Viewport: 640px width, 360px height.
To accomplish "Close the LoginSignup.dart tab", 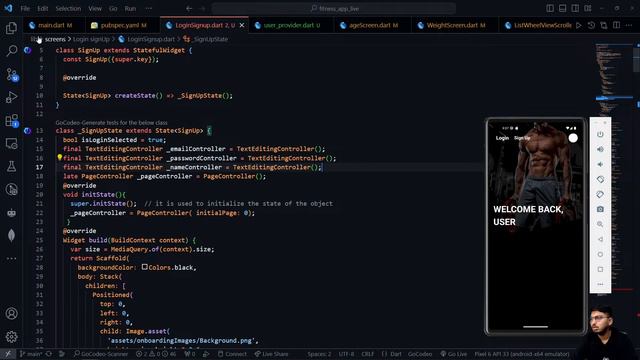I will 242,25.
